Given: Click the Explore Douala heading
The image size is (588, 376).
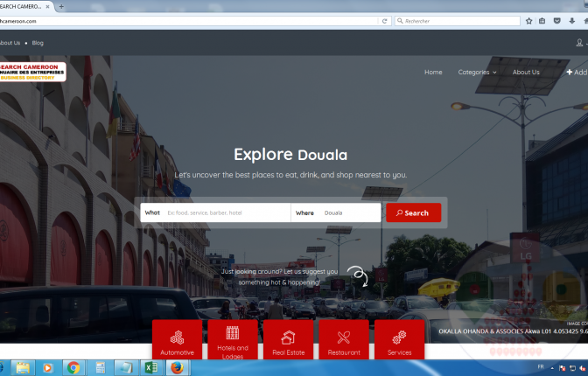Looking at the screenshot, I should click(x=290, y=155).
